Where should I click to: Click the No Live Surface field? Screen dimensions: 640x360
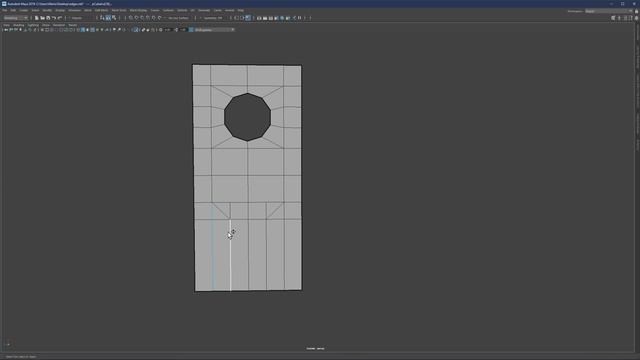click(x=178, y=18)
